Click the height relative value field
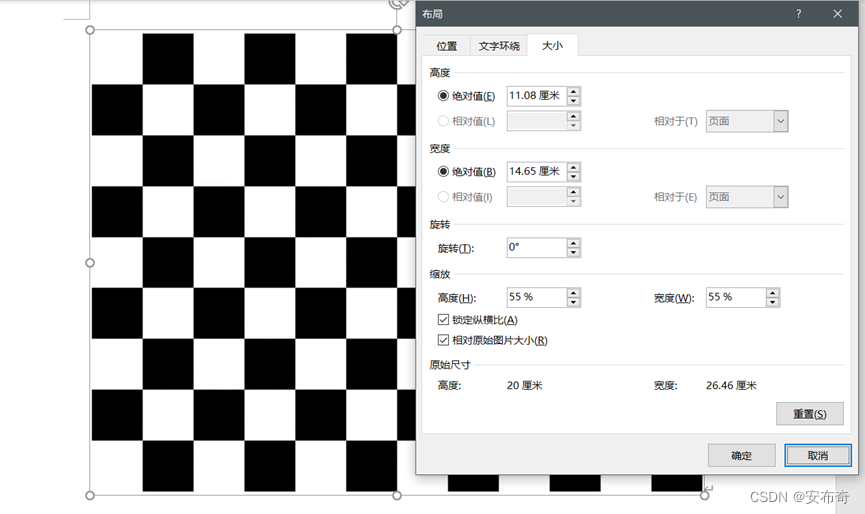865x514 pixels. [537, 121]
